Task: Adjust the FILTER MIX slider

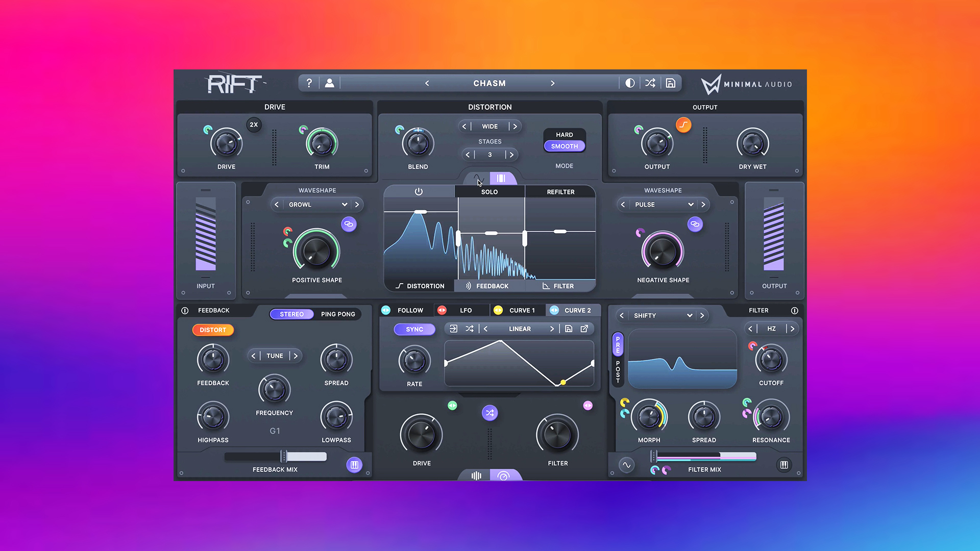Action: (x=704, y=457)
